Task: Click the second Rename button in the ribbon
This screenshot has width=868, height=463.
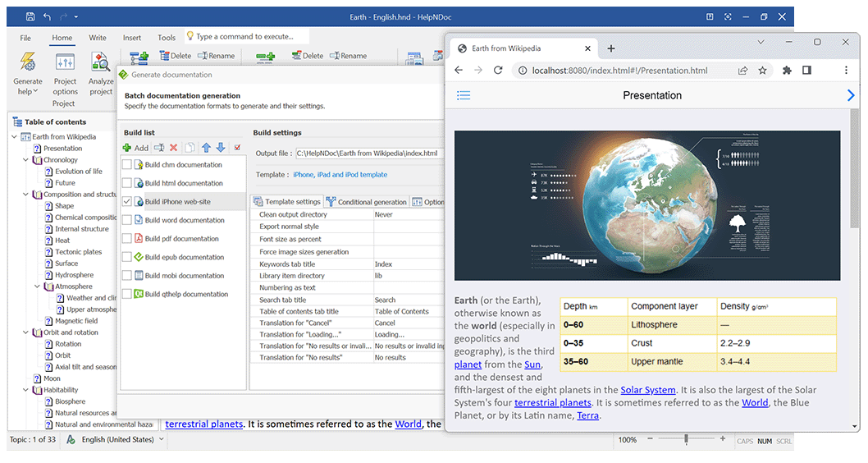Action: click(349, 55)
